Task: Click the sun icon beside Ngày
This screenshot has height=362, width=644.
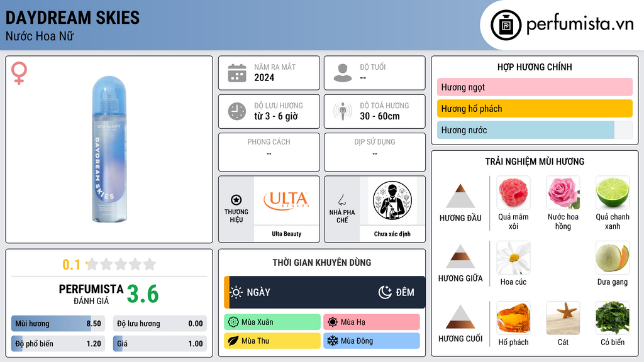Action: tap(236, 292)
